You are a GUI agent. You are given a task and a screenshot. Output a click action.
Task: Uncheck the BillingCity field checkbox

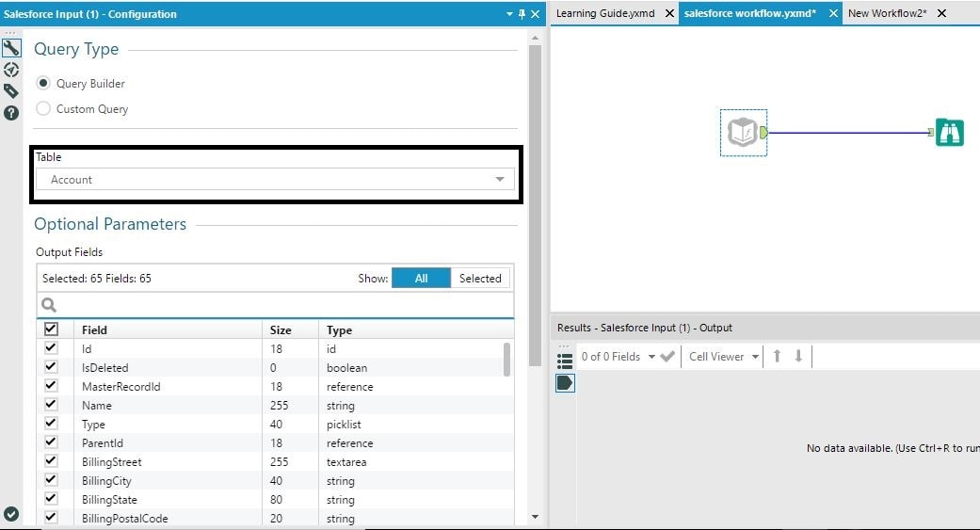pos(51,480)
